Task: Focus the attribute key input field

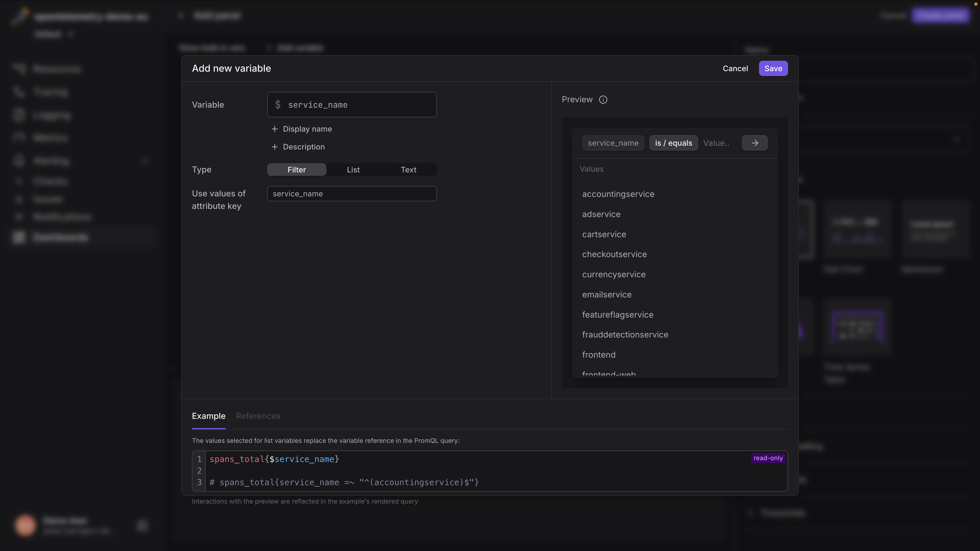Action: [x=352, y=194]
